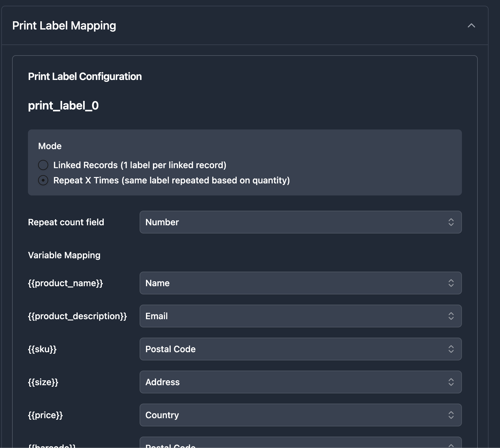Change the {{sku}} field mapping

click(x=300, y=349)
